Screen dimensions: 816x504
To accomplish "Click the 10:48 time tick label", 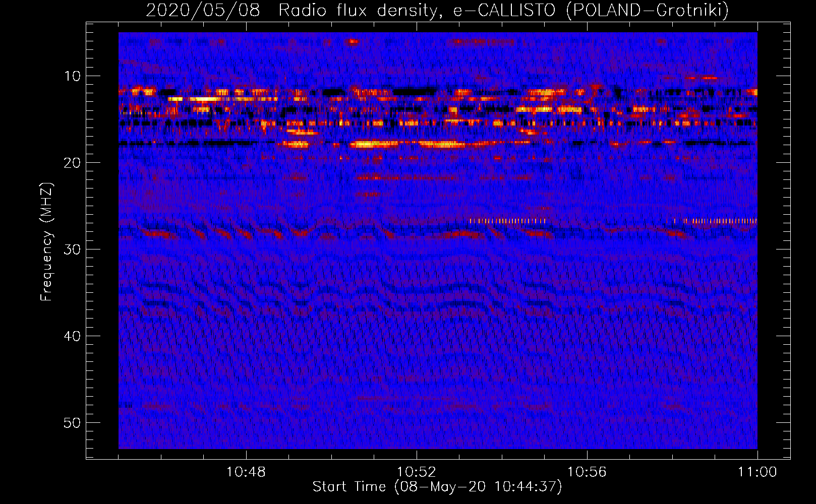I will pos(246,472).
